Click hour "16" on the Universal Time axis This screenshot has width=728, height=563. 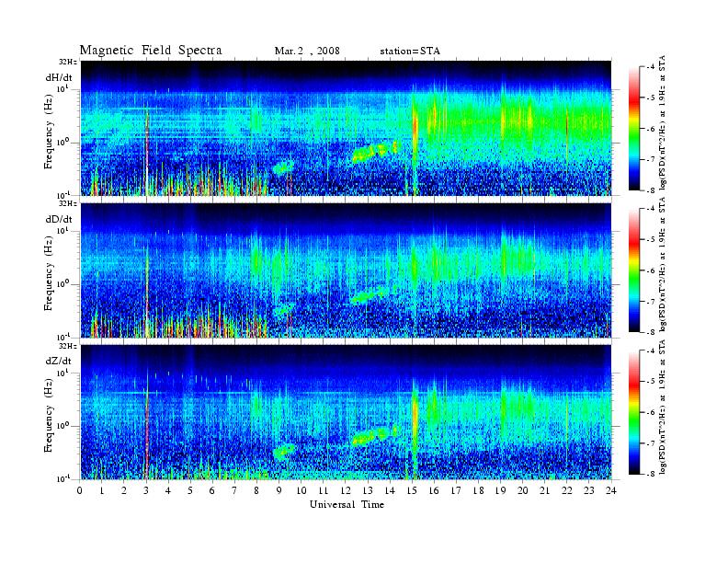(x=434, y=490)
